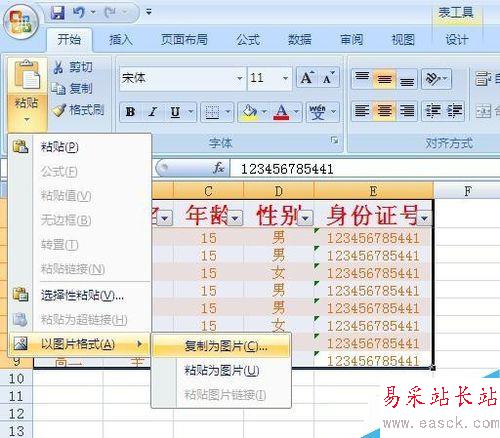This screenshot has height=438, width=500.
Task: Open font dialog launcher in 字体 group
Action: coord(334,140)
